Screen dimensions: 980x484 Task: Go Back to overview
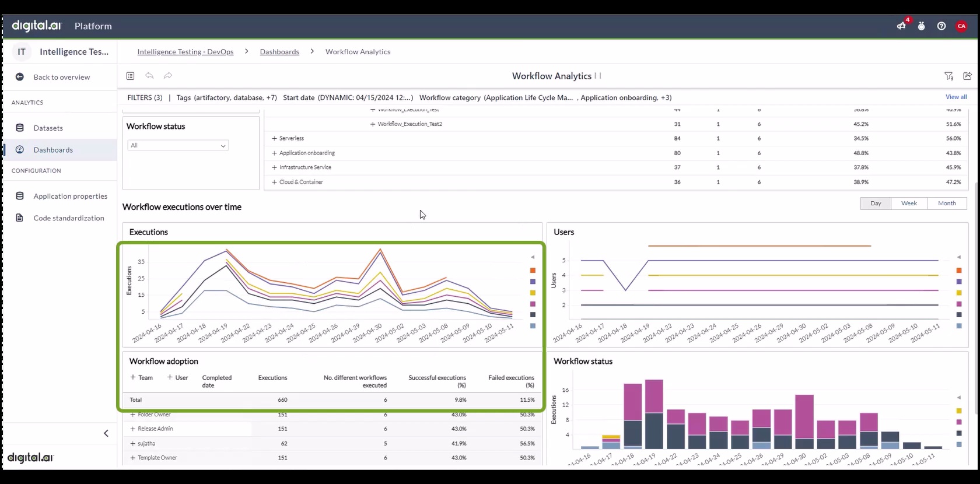tap(62, 77)
